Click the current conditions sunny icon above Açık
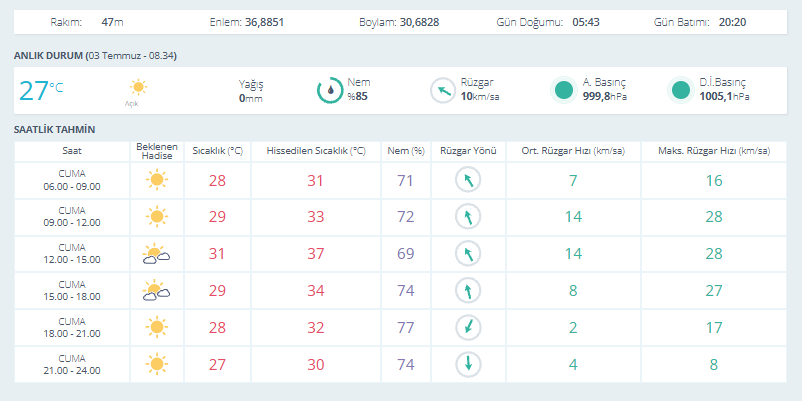Screen dimensions: 802x401 pyautogui.click(x=138, y=87)
